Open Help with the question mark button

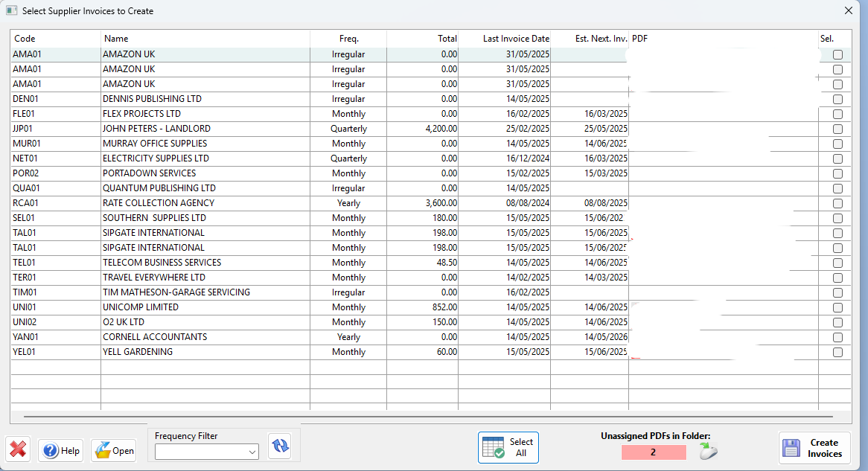61,450
